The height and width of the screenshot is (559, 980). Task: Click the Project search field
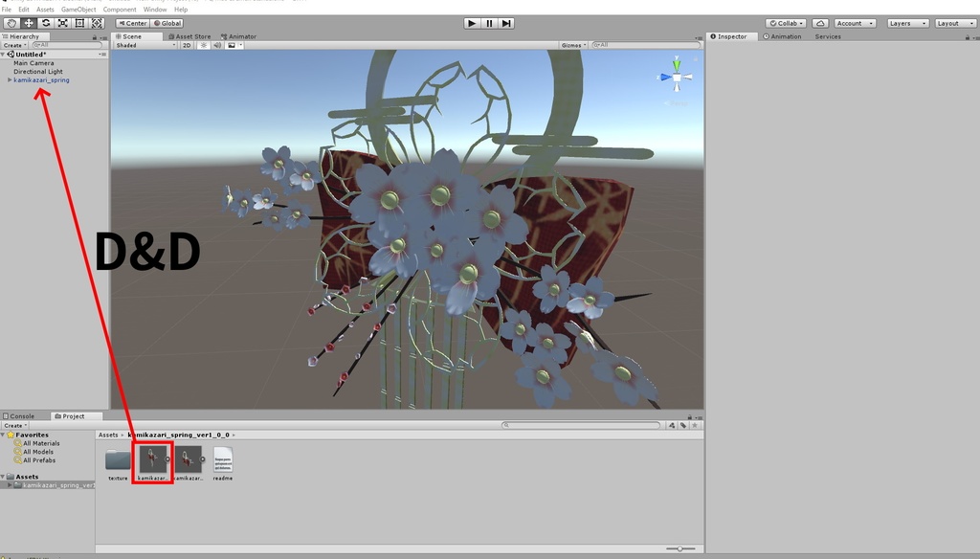pyautogui.click(x=581, y=425)
